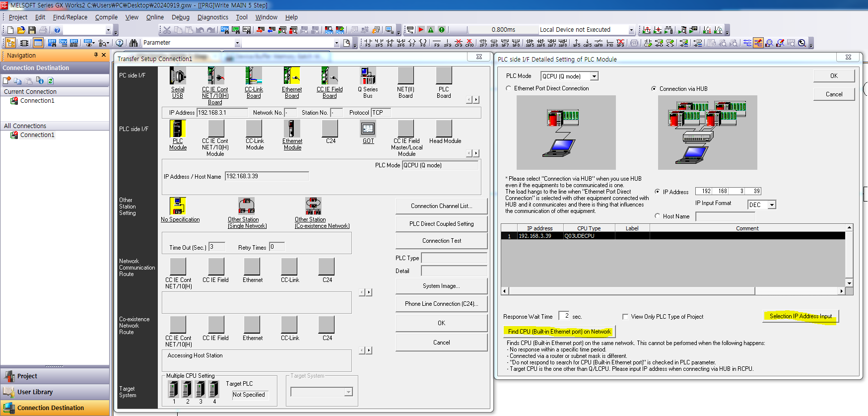Open the Diagnostics menu

point(213,17)
